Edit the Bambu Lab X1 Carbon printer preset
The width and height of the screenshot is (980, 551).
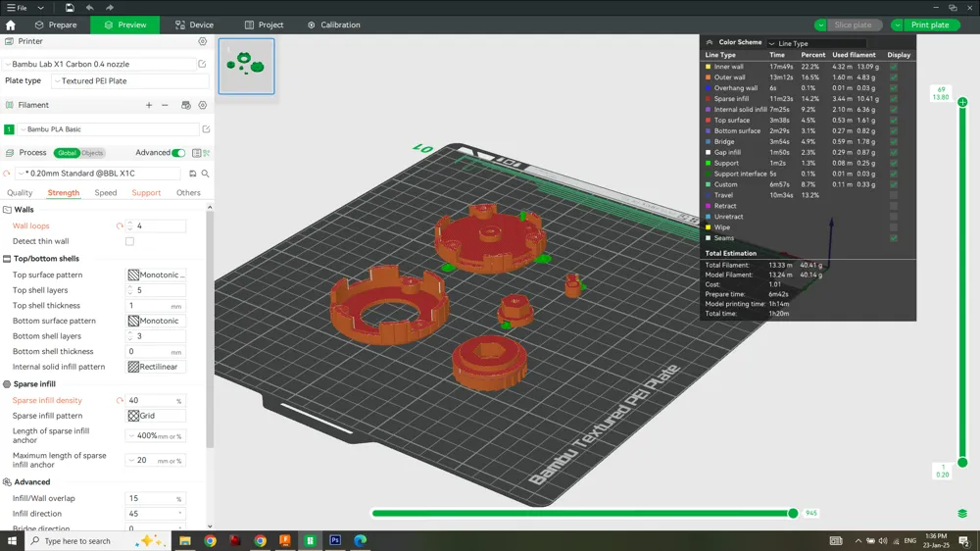pyautogui.click(x=202, y=64)
